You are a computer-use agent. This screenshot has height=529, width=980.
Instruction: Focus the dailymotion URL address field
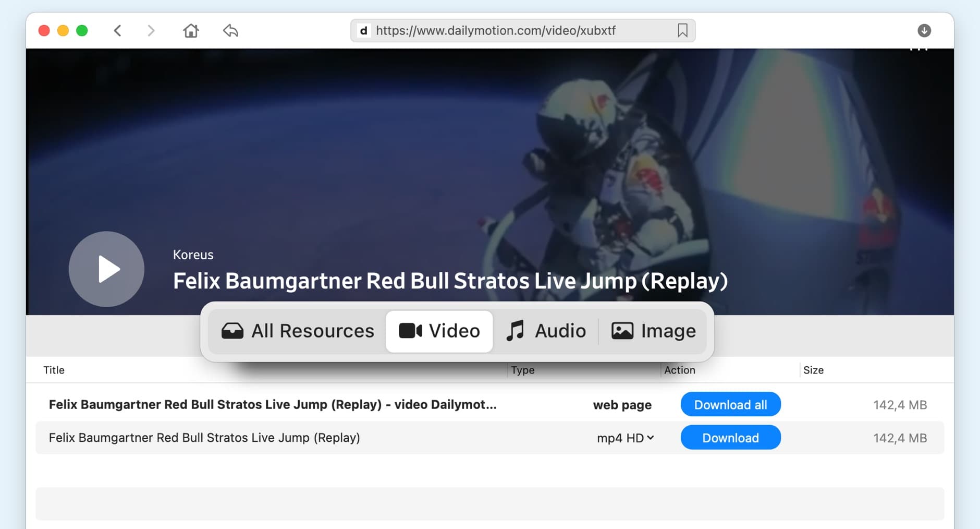[523, 31]
